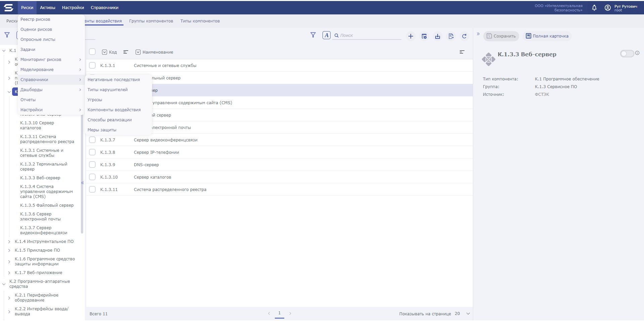
Task: Click the tree panel vertical scrollbar
Action: 82,174
